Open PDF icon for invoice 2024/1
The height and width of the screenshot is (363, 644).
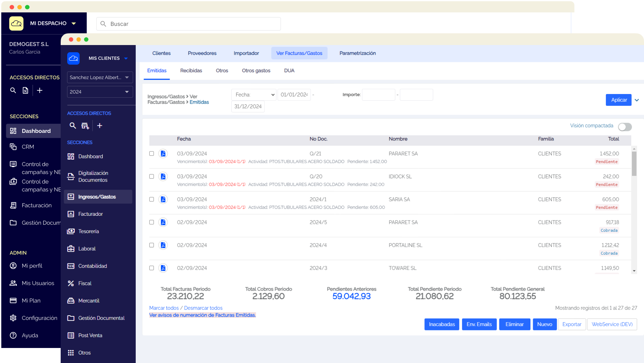coord(163,199)
